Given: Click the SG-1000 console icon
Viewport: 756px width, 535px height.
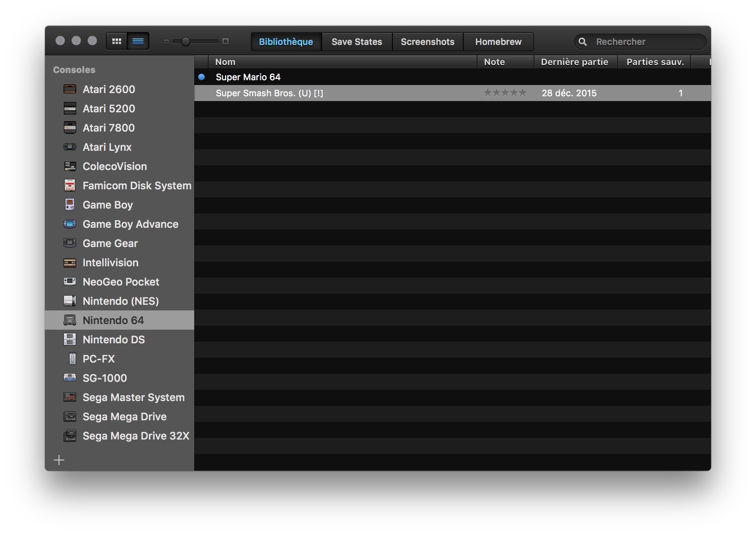Looking at the screenshot, I should click(x=70, y=377).
